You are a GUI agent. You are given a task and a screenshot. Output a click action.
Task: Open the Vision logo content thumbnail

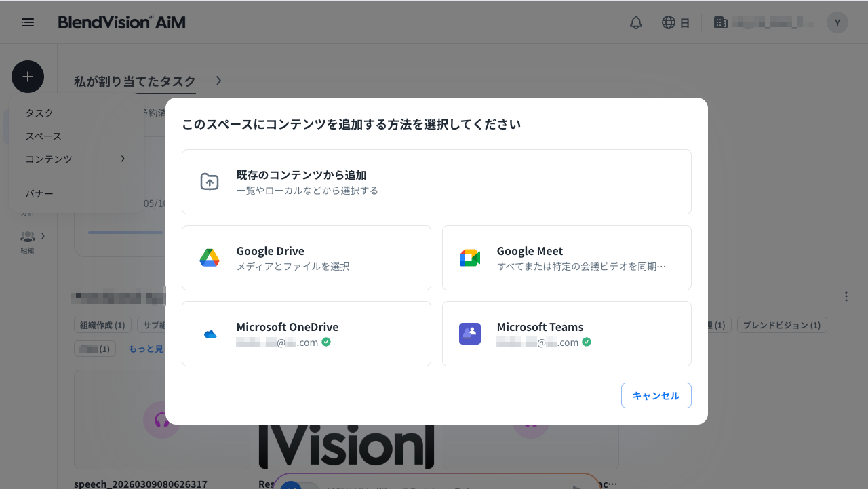click(347, 445)
